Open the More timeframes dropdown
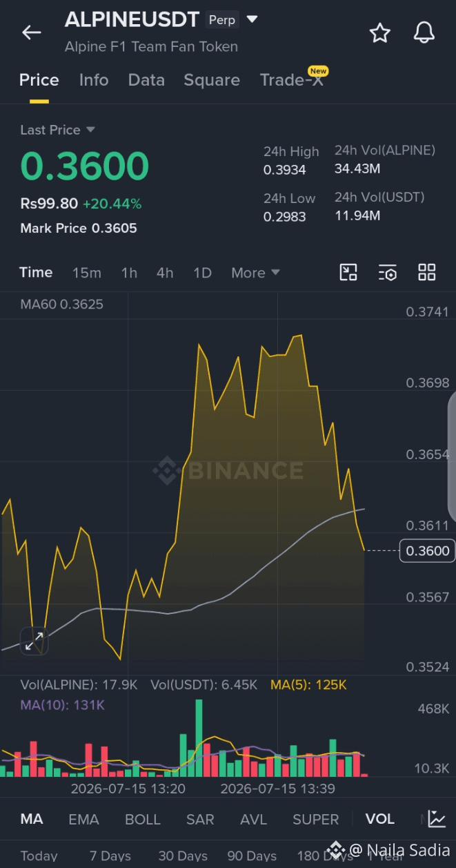Screen dimensions: 456x868 (255, 273)
